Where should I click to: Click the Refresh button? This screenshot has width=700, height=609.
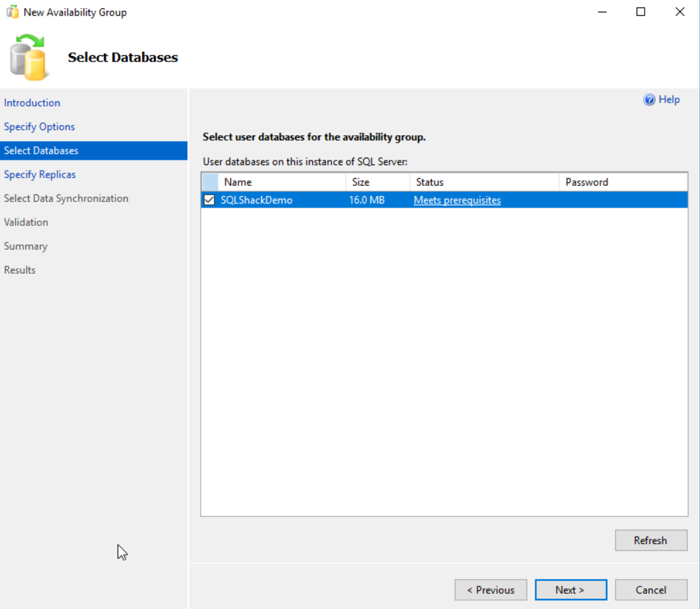click(x=651, y=540)
